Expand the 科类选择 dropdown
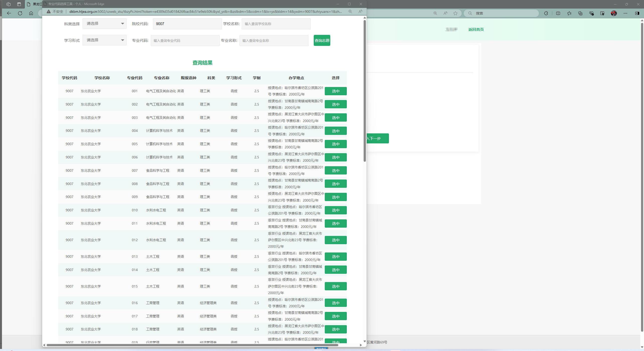Screen dimensions: 644x351 pos(105,24)
